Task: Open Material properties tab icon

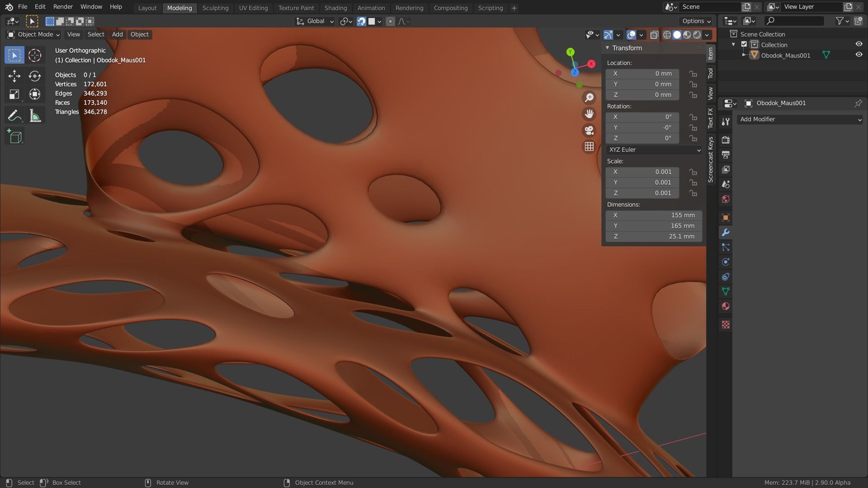Action: click(726, 306)
